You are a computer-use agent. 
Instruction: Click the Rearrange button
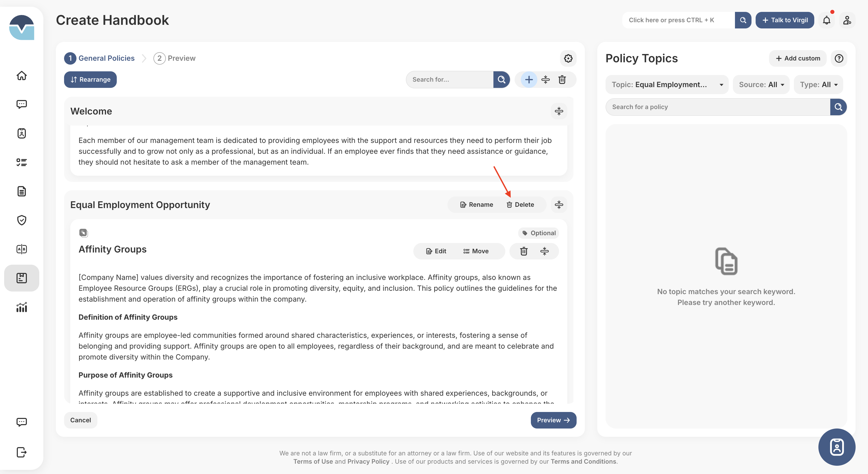90,80
